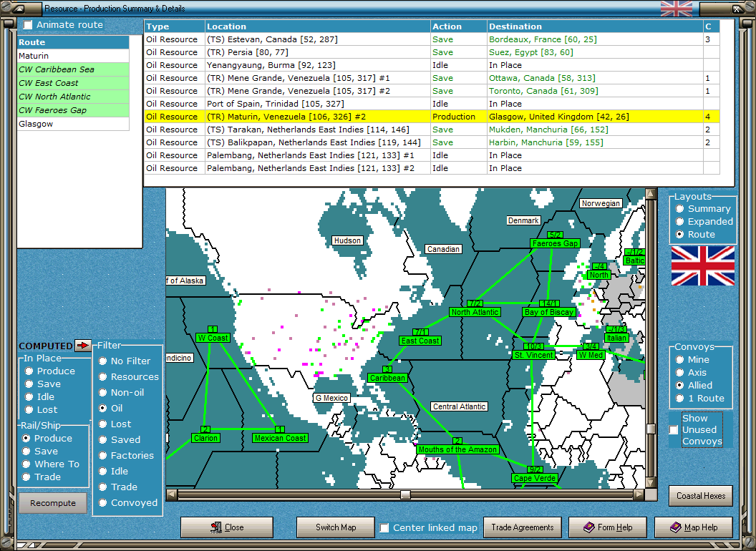The image size is (756, 551).
Task: Select the Mouths of the Amazon marker
Action: [457, 449]
